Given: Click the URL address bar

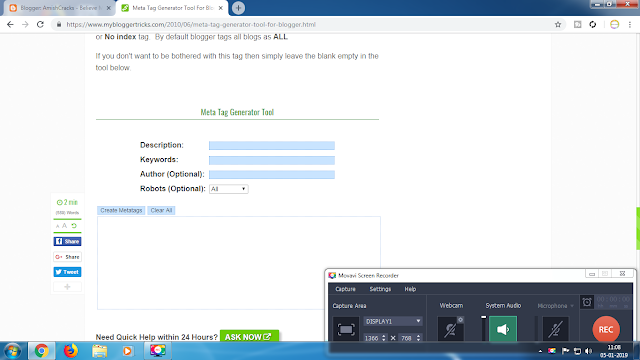Looking at the screenshot, I should 302,24.
